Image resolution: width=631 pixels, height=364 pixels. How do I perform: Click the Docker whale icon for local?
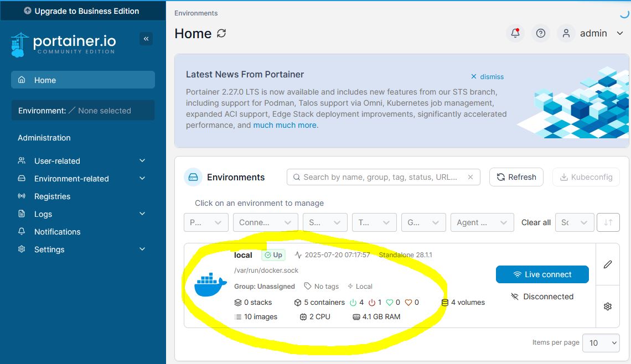[x=210, y=285]
